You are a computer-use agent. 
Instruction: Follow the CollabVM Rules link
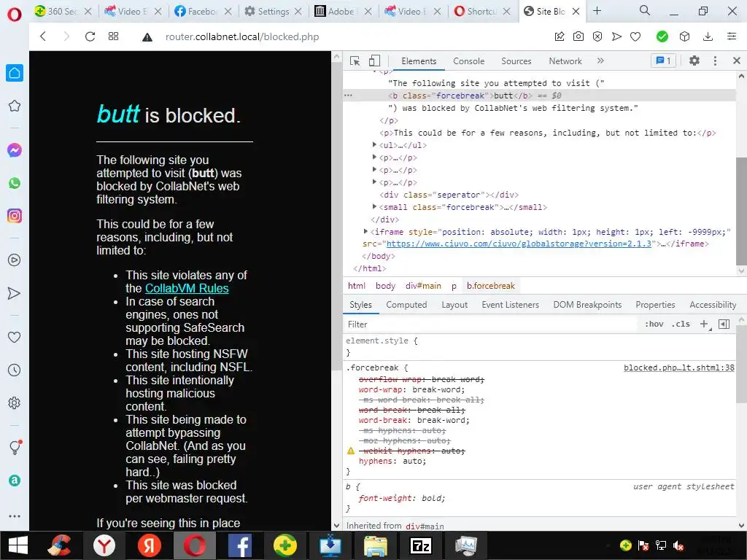pyautogui.click(x=187, y=288)
